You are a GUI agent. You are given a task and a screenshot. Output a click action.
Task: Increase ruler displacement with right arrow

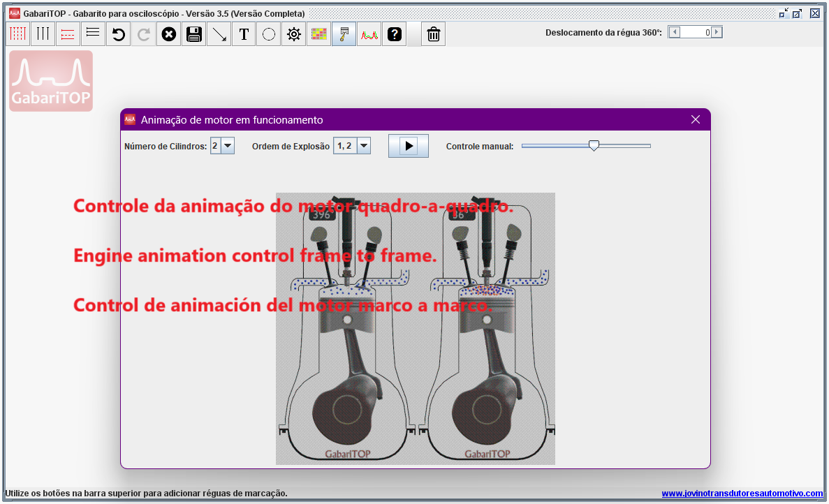[717, 32]
